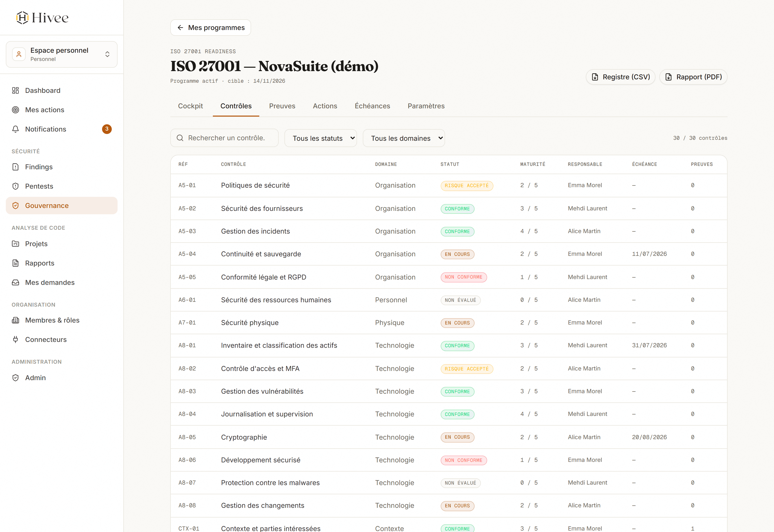The image size is (774, 532).
Task: Open the Findings page
Action: (62, 167)
